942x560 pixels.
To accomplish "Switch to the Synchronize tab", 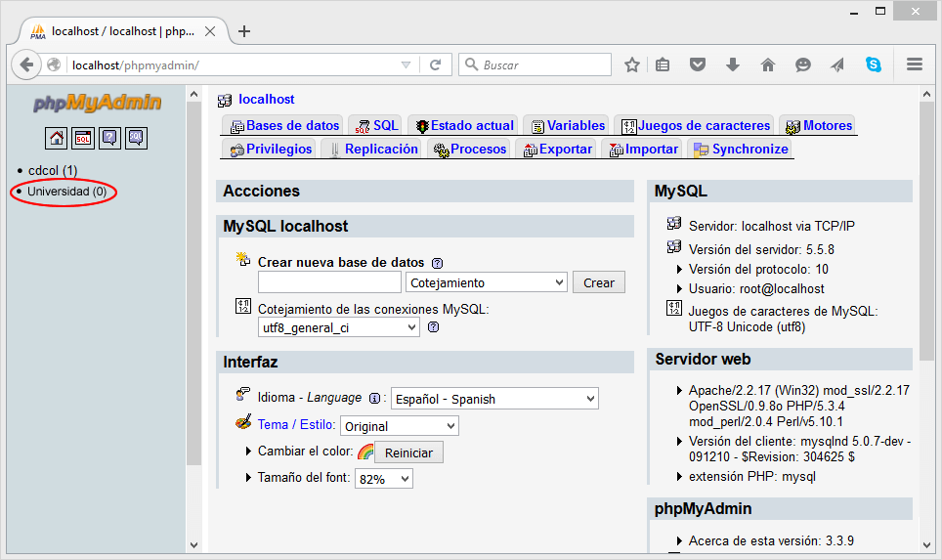I will [x=742, y=149].
